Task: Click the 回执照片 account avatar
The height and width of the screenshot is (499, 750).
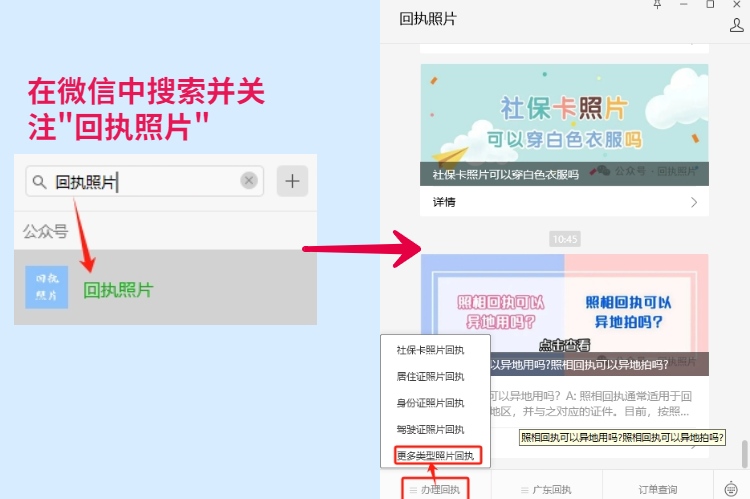Action: click(x=46, y=287)
